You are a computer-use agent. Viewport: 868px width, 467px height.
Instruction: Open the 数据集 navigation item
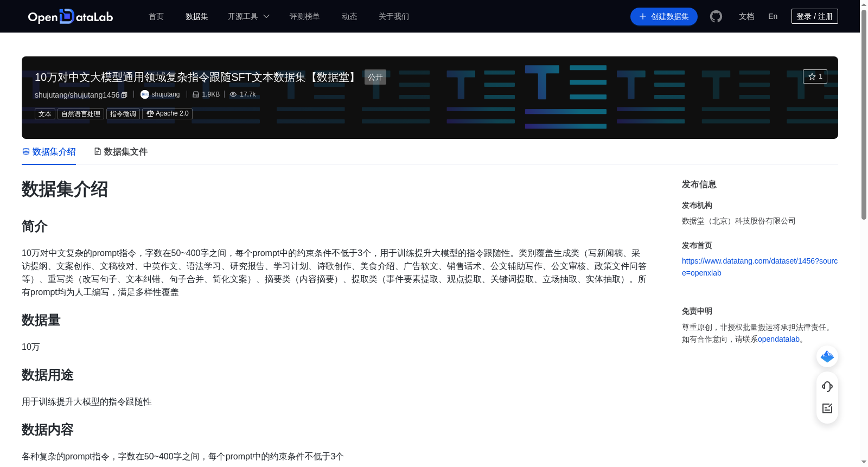coord(197,16)
